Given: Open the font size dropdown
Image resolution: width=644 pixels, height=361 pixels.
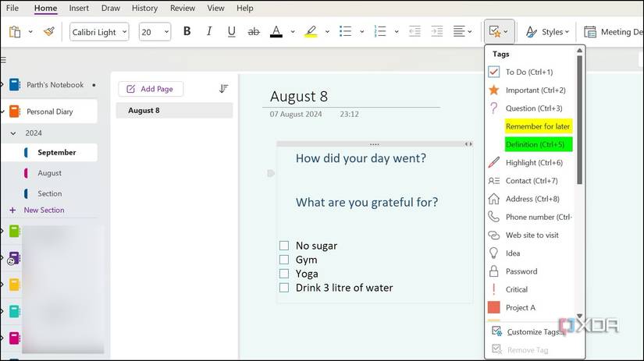Looking at the screenshot, I should tap(166, 32).
